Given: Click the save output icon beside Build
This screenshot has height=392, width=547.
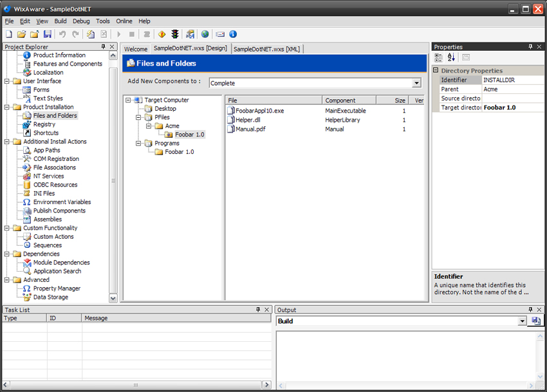Looking at the screenshot, I should pyautogui.click(x=536, y=321).
